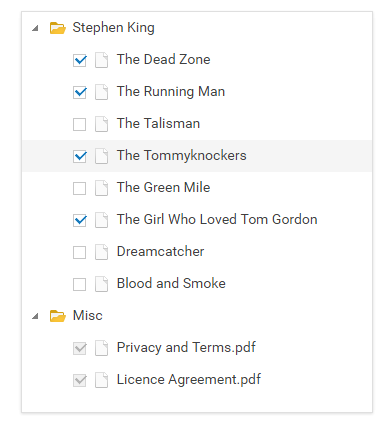The height and width of the screenshot is (425, 390).
Task: Click the file icon beside Blood and Smoke
Action: tap(101, 284)
